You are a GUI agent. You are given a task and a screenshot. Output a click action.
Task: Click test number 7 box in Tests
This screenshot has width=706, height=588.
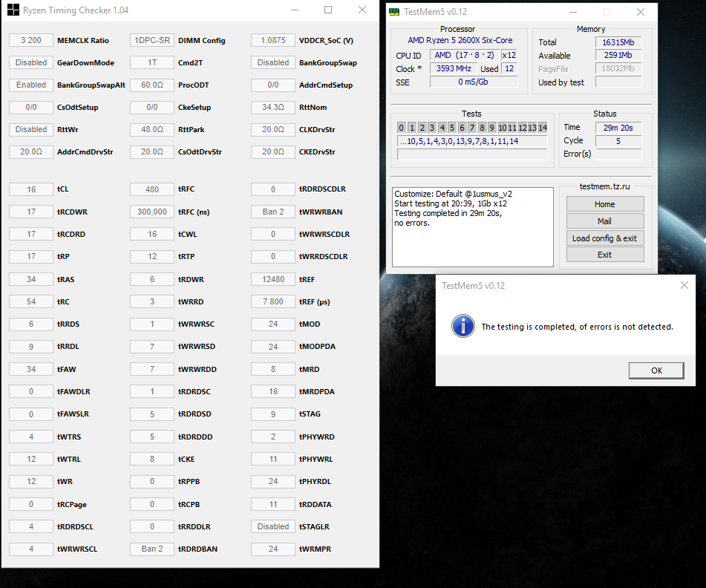point(472,128)
